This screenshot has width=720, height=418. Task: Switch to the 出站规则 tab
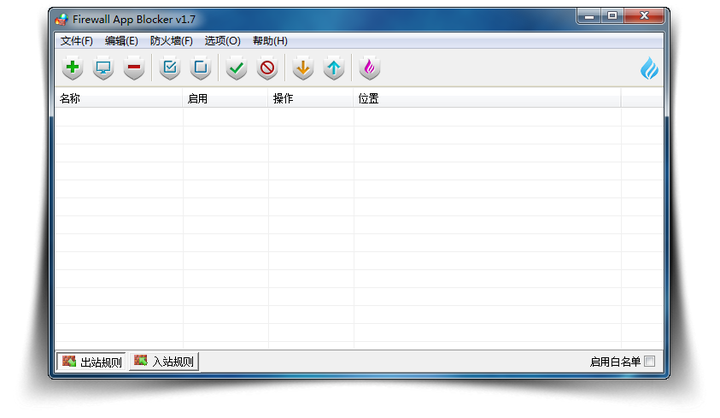pyautogui.click(x=92, y=362)
